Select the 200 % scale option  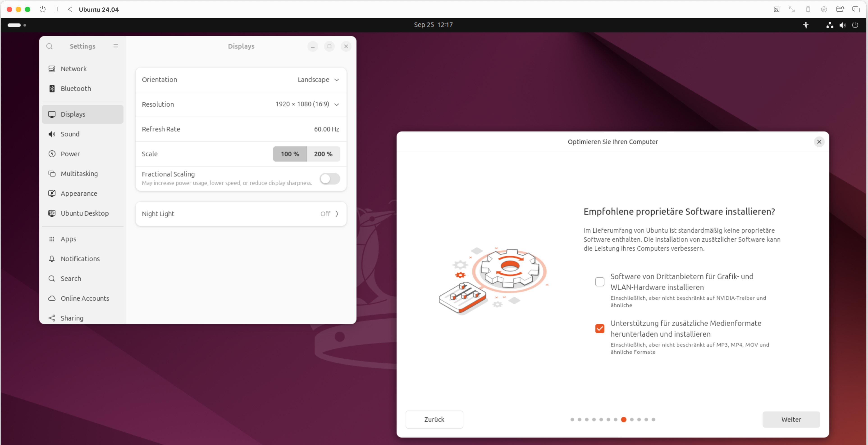(x=324, y=154)
